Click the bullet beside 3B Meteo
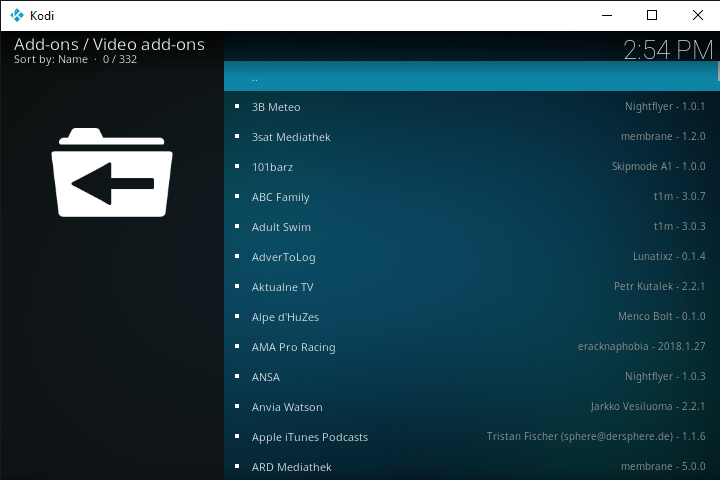The height and width of the screenshot is (480, 720). (237, 106)
